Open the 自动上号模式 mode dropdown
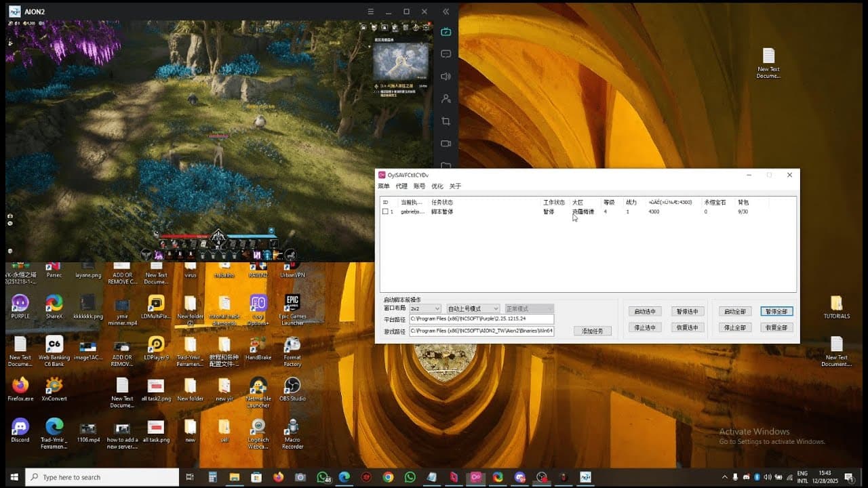 [473, 308]
